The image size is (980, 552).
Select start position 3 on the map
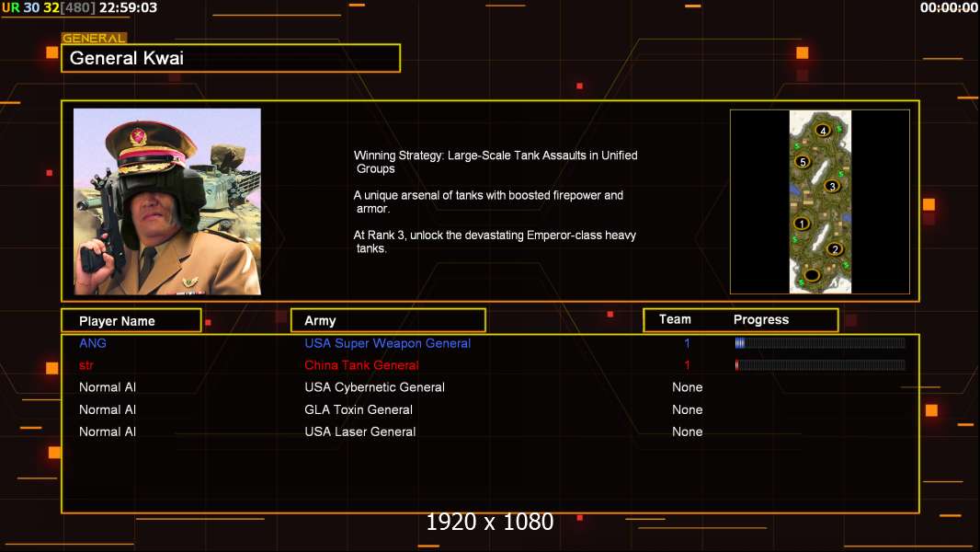pyautogui.click(x=831, y=186)
